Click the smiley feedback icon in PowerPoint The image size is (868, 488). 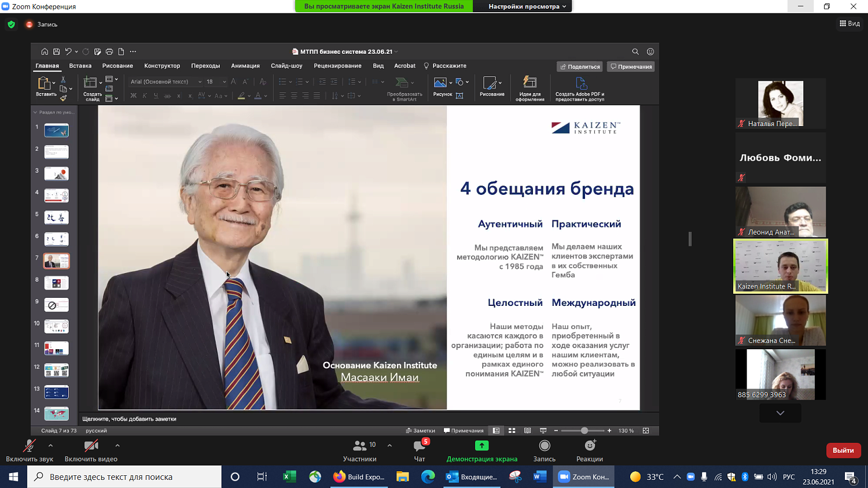click(650, 51)
